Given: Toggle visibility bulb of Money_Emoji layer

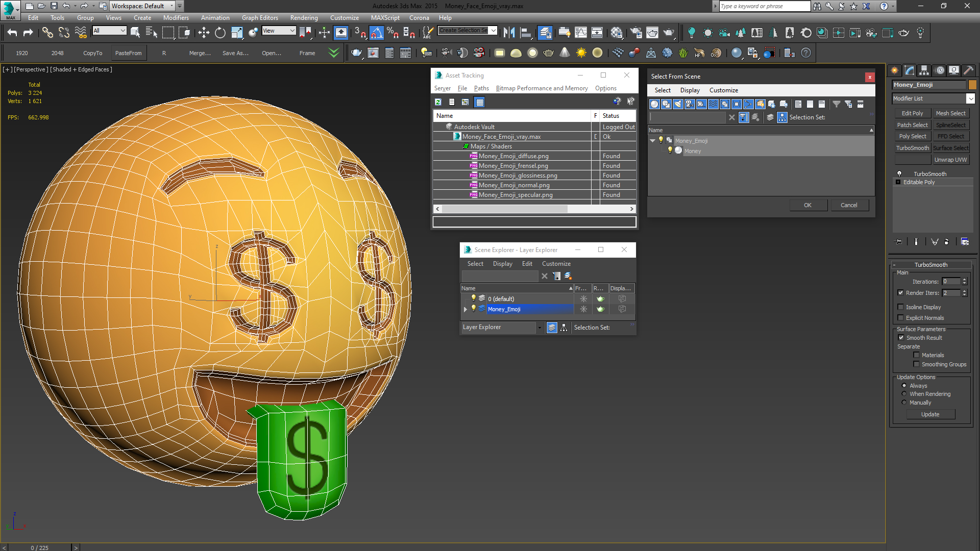Looking at the screenshot, I should click(474, 309).
